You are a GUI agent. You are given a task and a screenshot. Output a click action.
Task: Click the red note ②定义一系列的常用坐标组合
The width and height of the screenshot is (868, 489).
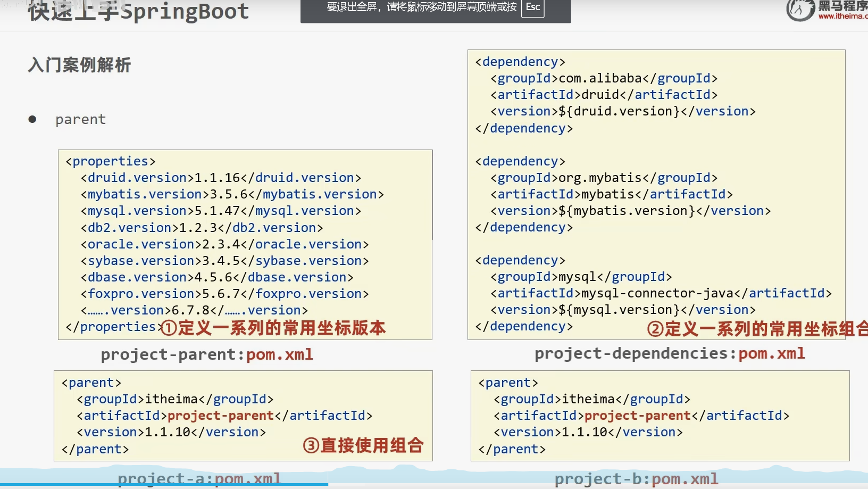point(757,329)
